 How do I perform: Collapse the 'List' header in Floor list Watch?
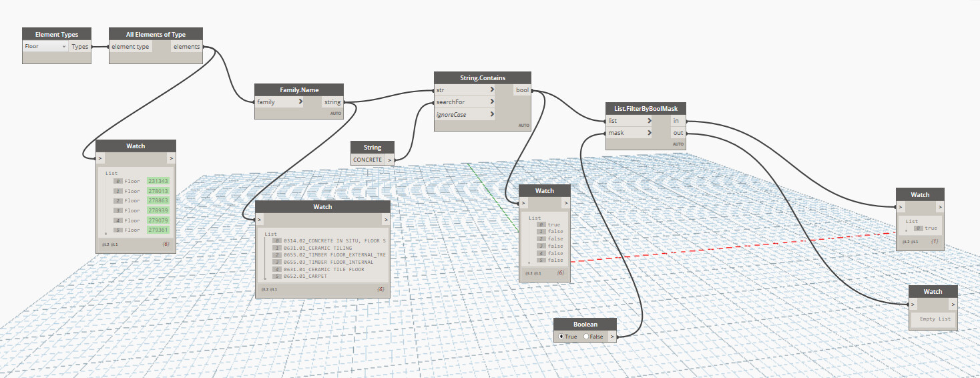111,173
